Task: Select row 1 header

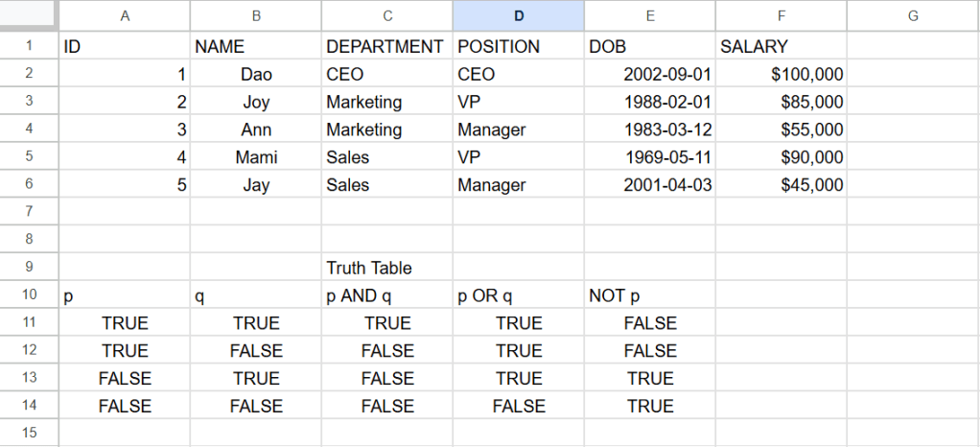Action: click(x=28, y=46)
